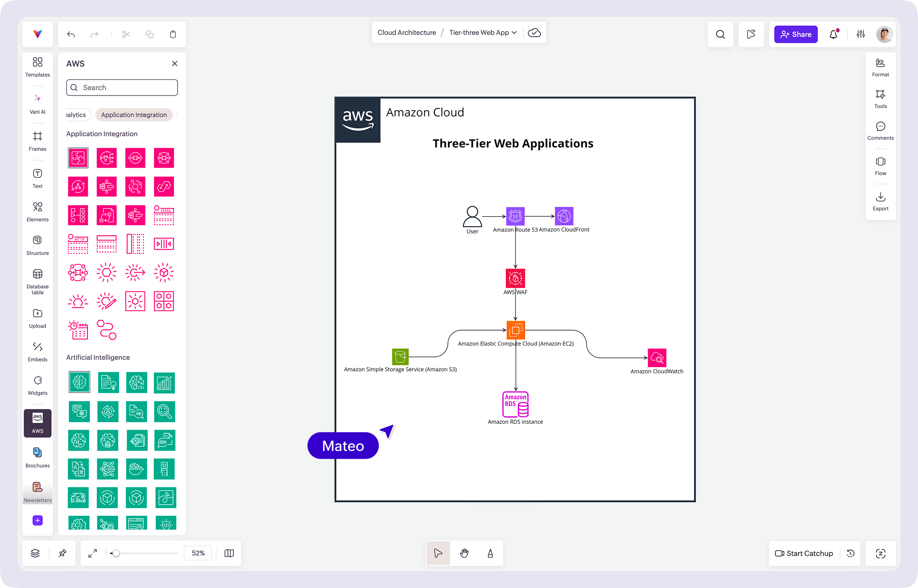Open the Comments panel

pyautogui.click(x=881, y=131)
